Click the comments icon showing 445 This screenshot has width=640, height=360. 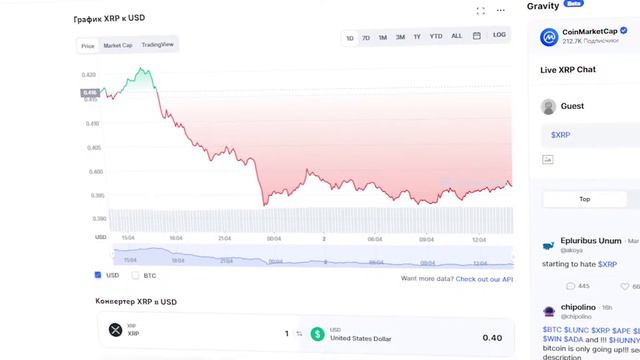pyautogui.click(x=570, y=286)
